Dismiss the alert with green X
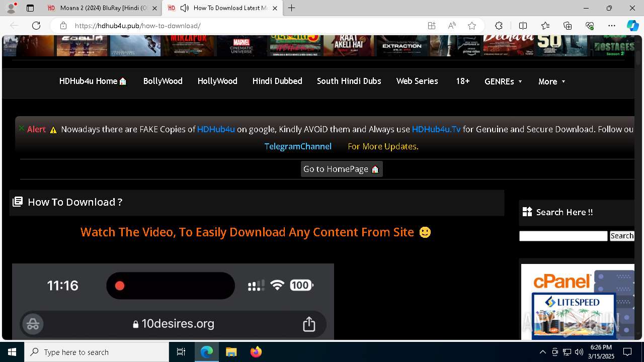Image resolution: width=644 pixels, height=362 pixels. pyautogui.click(x=22, y=128)
